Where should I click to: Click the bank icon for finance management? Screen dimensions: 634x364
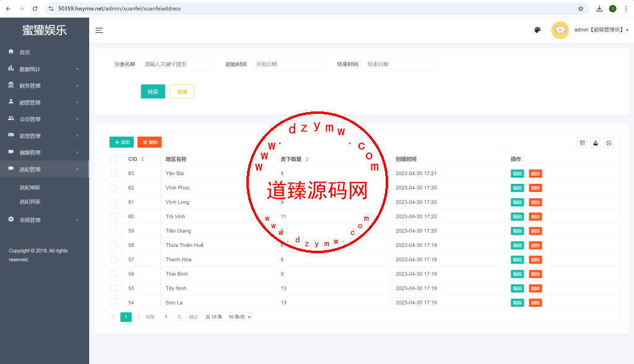11,85
